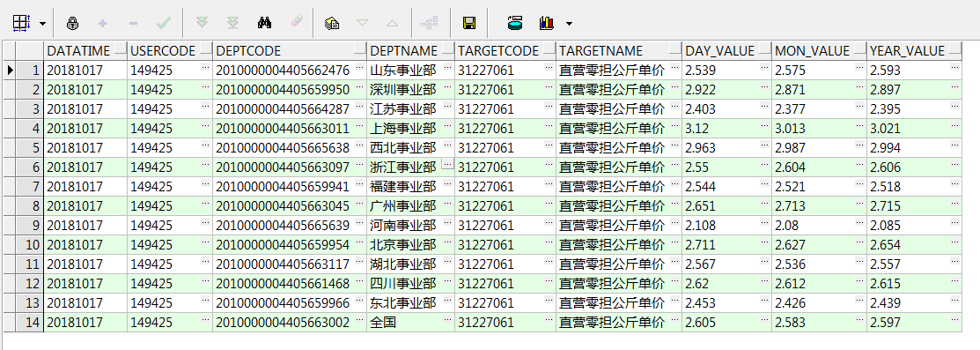Click the TARGETNAME column header

[x=619, y=51]
